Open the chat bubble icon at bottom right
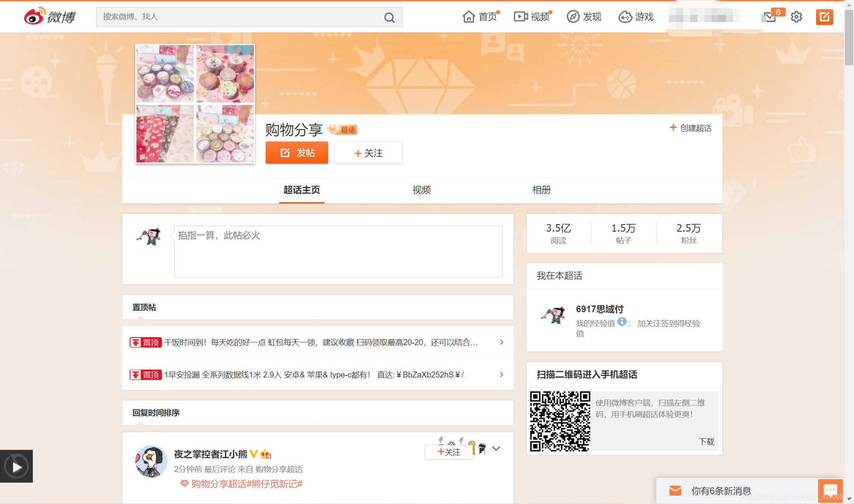 [830, 490]
